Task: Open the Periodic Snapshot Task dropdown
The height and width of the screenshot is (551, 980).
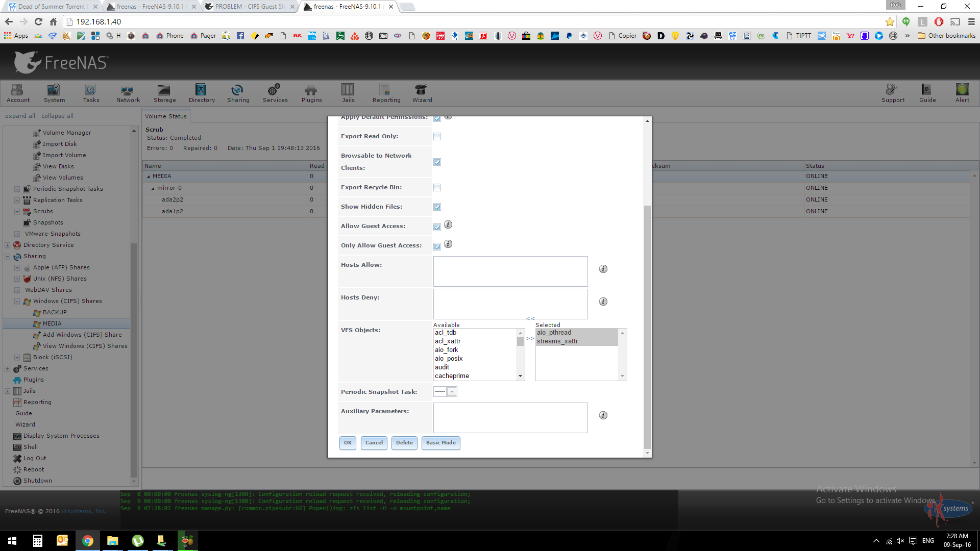Action: tap(452, 392)
